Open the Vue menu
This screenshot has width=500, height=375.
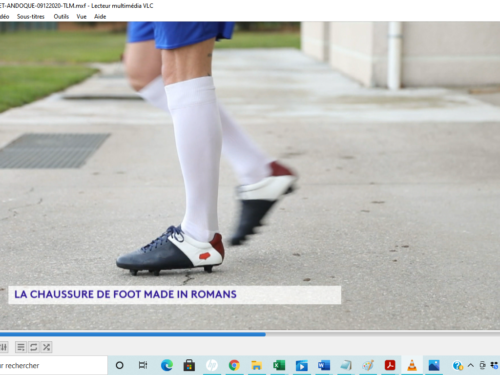point(81,16)
